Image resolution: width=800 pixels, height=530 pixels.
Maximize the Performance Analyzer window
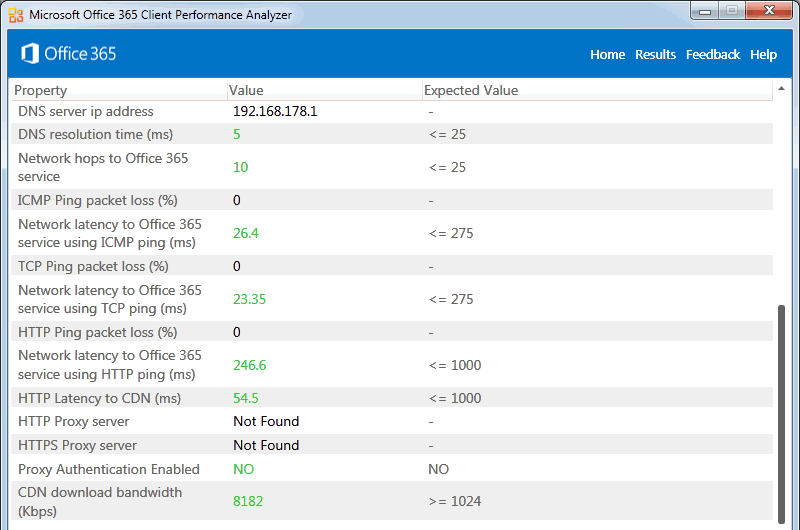pos(732,11)
